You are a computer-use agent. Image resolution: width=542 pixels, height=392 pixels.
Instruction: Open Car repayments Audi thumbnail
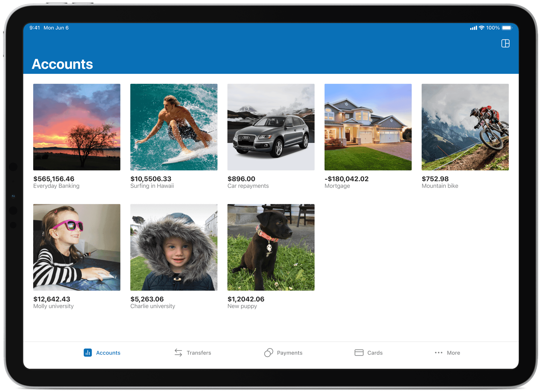click(271, 127)
